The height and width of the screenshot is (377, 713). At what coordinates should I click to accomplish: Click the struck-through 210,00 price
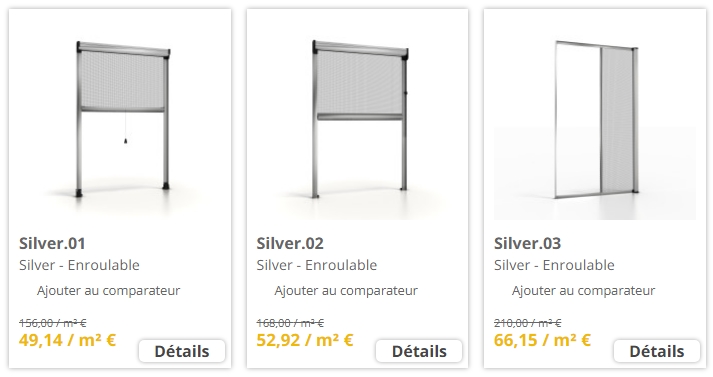(x=527, y=323)
